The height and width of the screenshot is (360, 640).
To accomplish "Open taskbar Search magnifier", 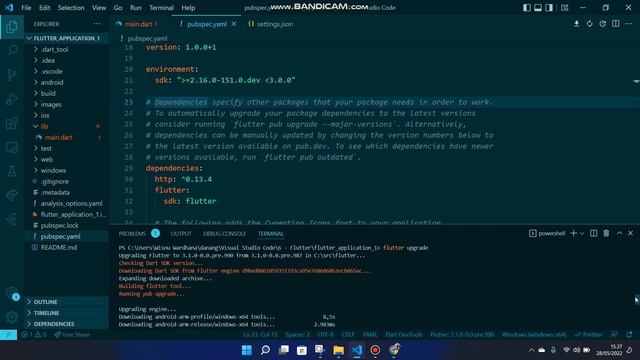I will click(x=265, y=350).
